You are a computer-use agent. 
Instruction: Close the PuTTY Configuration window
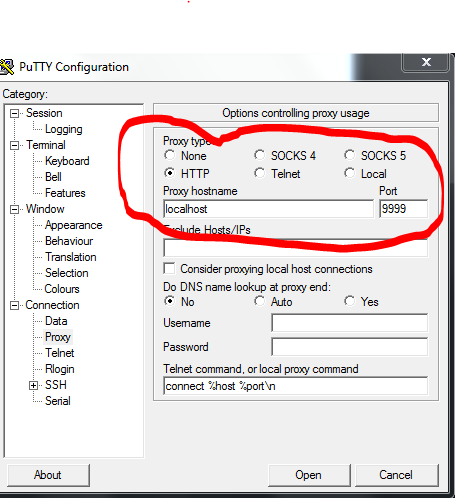426,62
